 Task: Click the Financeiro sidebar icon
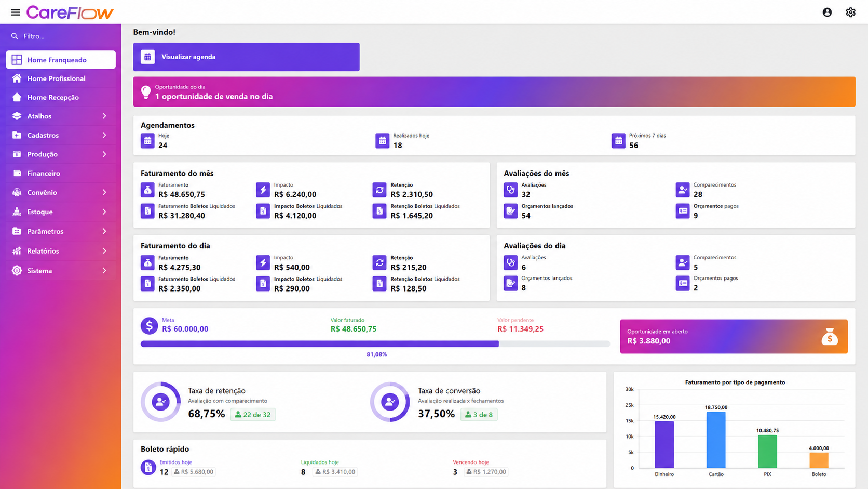(17, 173)
